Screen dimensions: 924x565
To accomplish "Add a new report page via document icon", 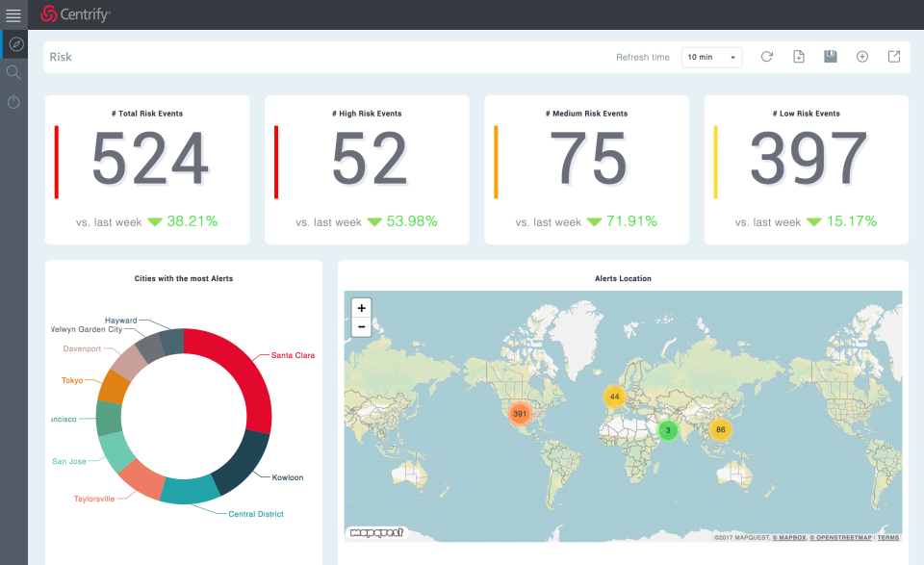I will click(x=798, y=57).
